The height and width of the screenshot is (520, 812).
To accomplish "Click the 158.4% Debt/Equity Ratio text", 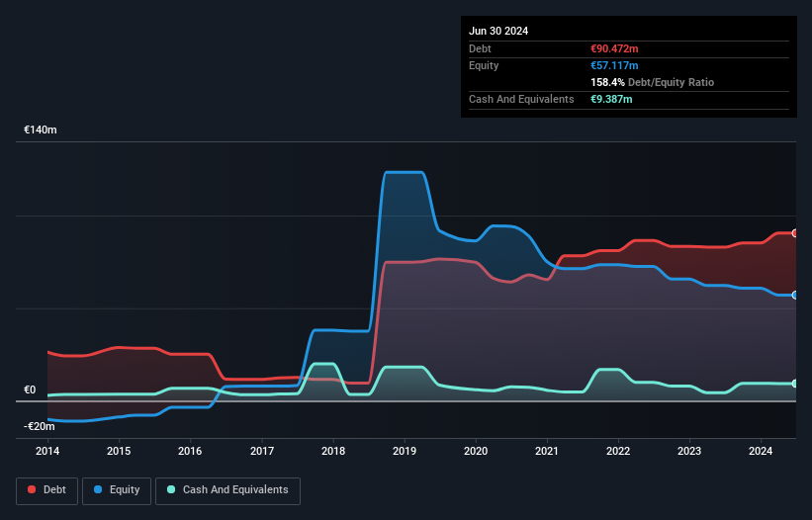I will click(x=652, y=82).
